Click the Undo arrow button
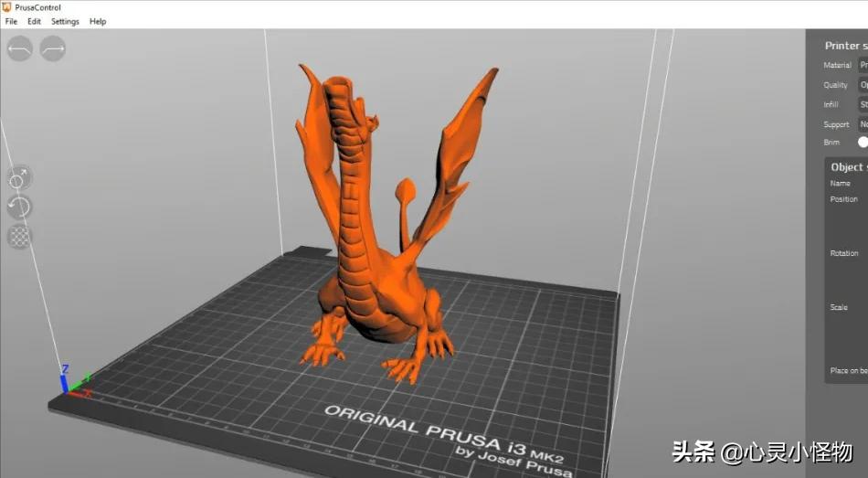Screen dimensions: 868x478 20,48
